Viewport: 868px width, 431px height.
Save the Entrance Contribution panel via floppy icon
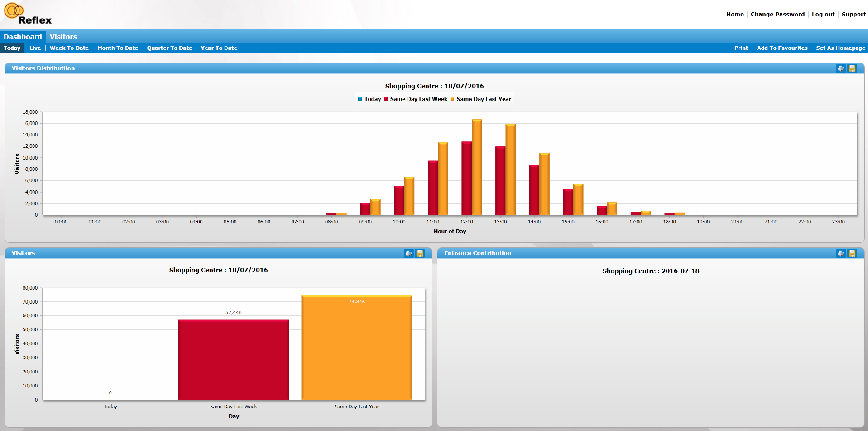click(x=852, y=253)
